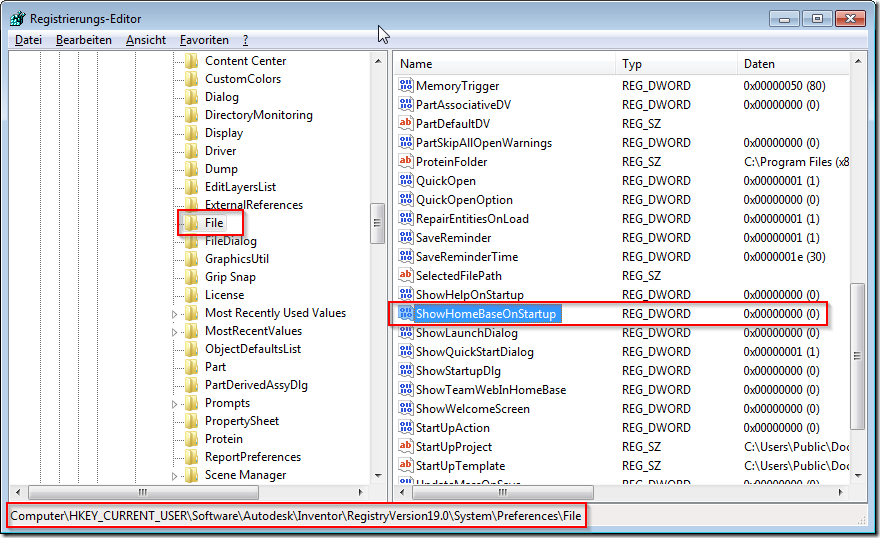Open the Favoriten menu
The width and height of the screenshot is (880, 538).
pos(204,40)
